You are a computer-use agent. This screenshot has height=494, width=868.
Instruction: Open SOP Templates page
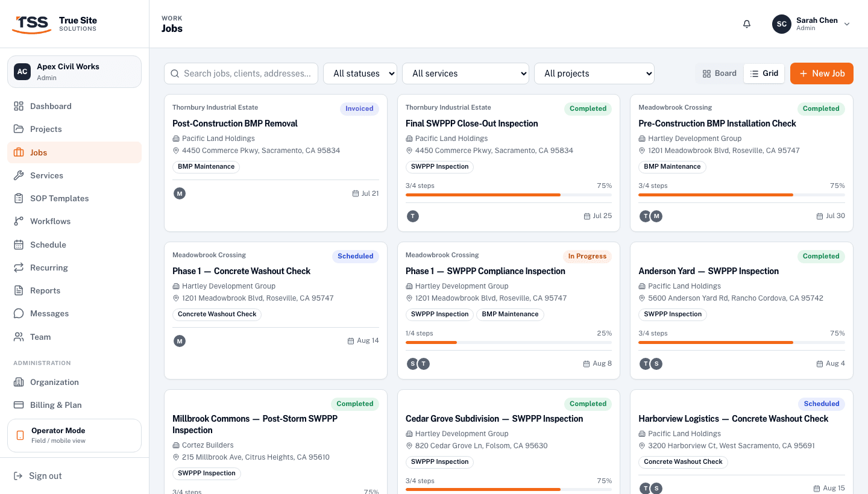74,198
